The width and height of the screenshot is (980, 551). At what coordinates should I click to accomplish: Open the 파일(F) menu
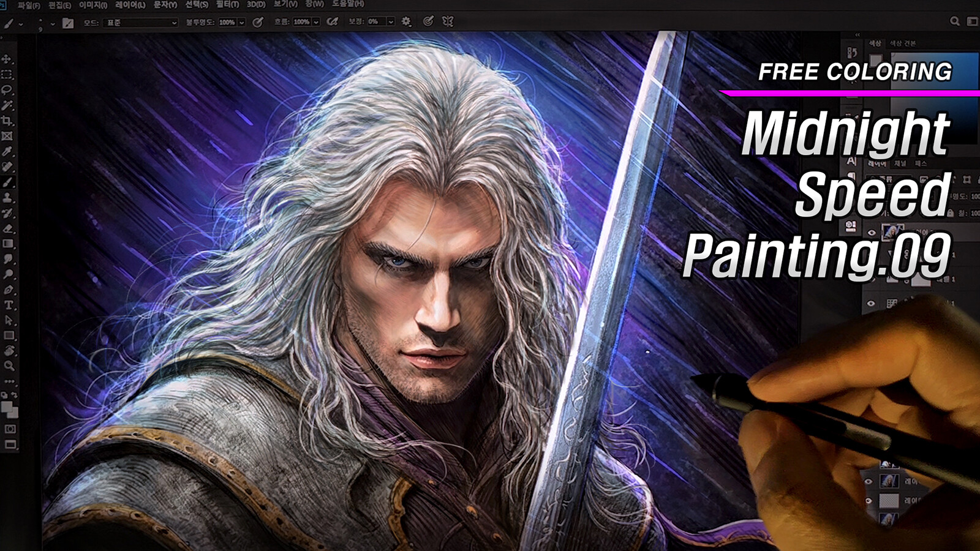[29, 5]
